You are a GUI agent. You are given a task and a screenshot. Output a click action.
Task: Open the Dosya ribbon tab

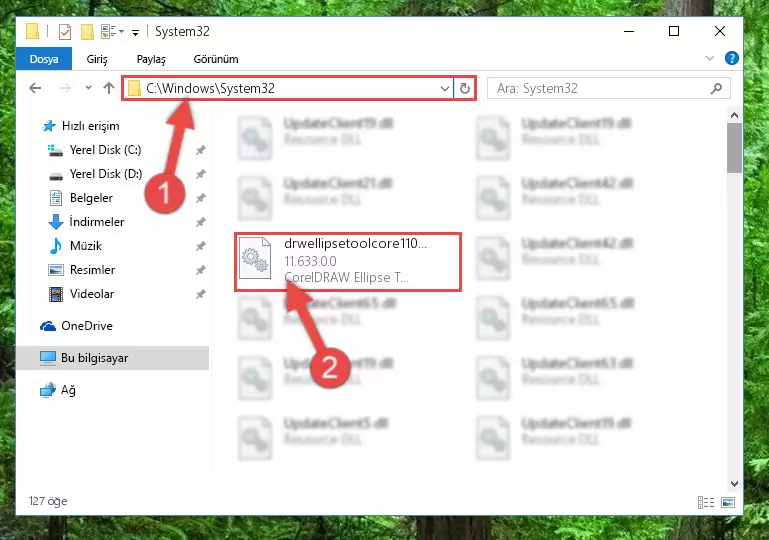tap(44, 59)
